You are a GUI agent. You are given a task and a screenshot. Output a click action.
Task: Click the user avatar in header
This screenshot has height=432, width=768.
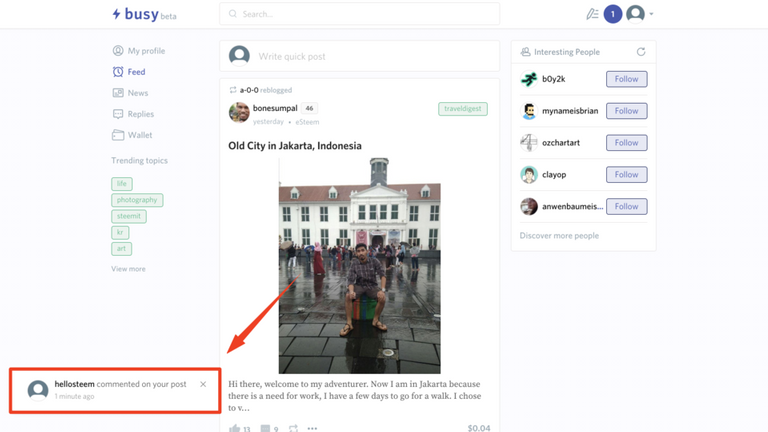pos(635,14)
